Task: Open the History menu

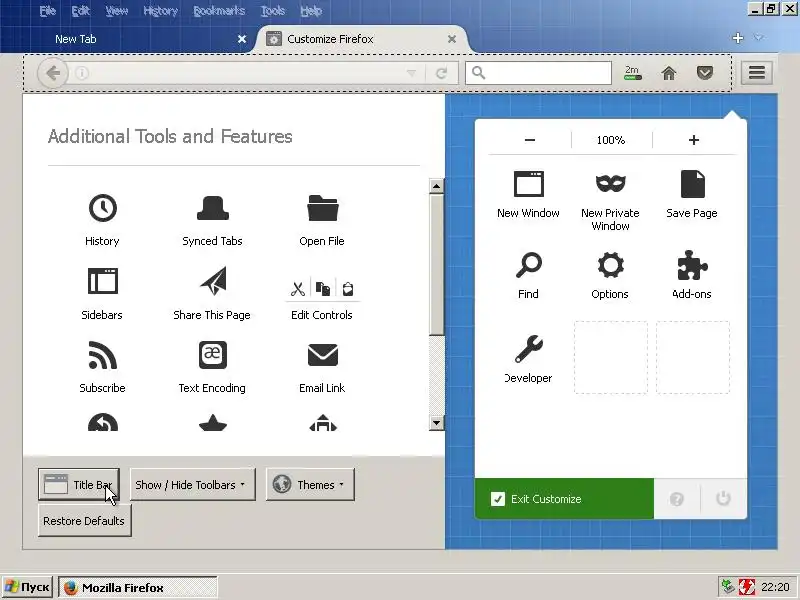Action: 160,11
